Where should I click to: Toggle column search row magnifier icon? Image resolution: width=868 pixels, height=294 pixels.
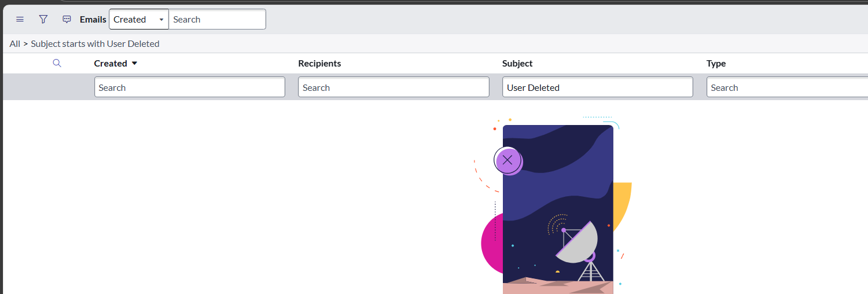pos(57,63)
